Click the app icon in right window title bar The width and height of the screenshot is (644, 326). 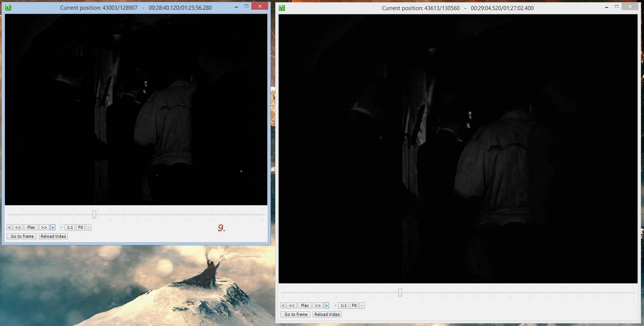(x=282, y=8)
